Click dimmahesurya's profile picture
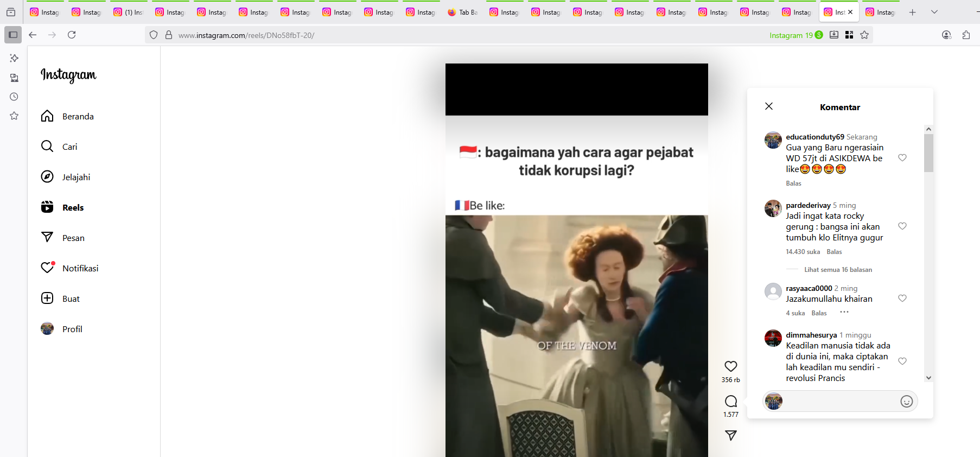Viewport: 980px width, 457px height. (773, 338)
